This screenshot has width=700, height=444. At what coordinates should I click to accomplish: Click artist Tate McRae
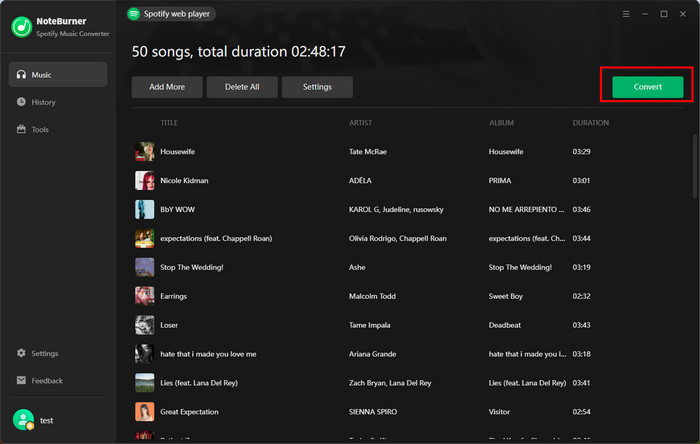point(367,152)
